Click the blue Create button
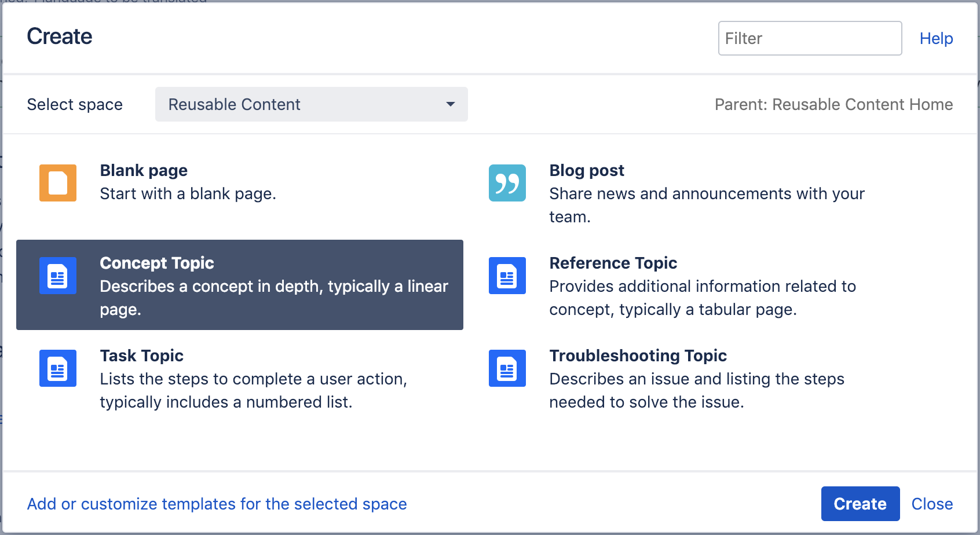Image resolution: width=980 pixels, height=535 pixels. pyautogui.click(x=860, y=504)
